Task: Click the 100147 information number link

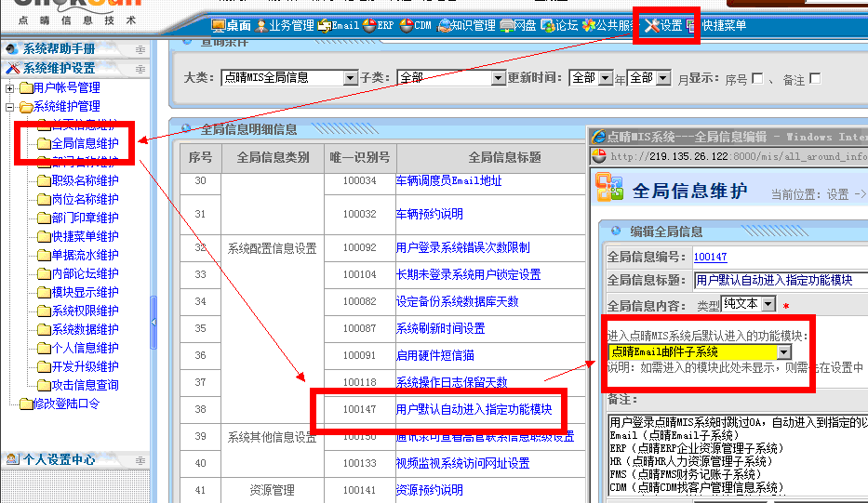Action: click(x=711, y=257)
